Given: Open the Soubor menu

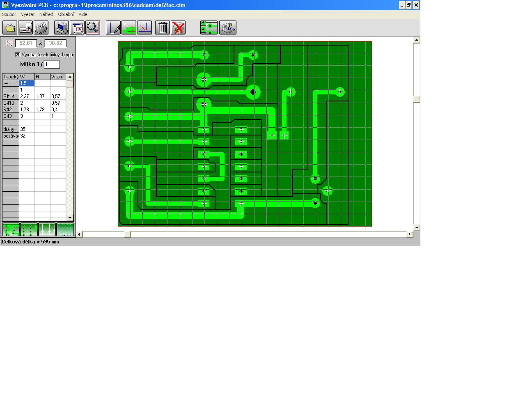Looking at the screenshot, I should point(9,14).
